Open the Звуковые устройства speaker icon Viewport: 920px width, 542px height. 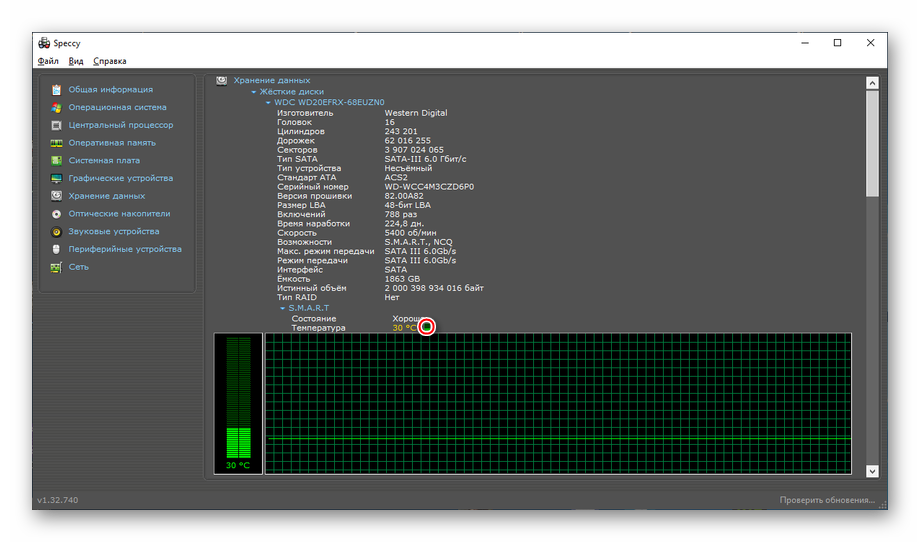pyautogui.click(x=57, y=232)
